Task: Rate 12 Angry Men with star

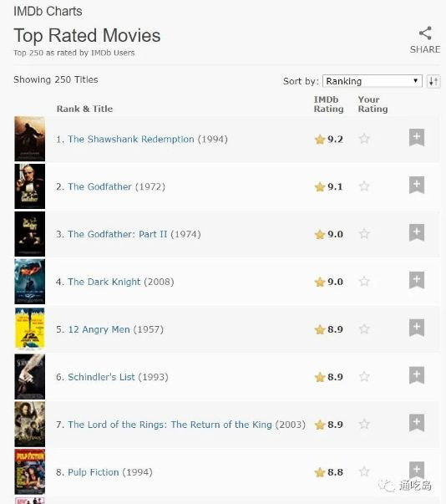Action: pos(364,329)
